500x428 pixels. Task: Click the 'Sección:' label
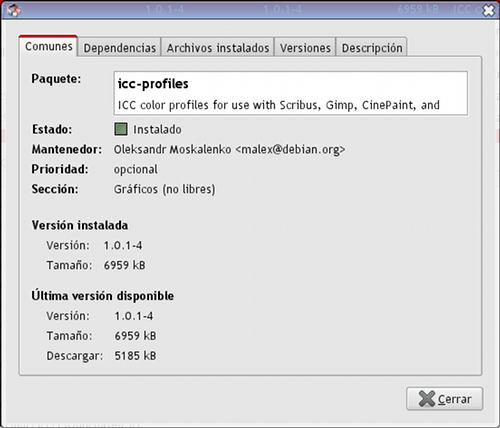click(x=55, y=189)
